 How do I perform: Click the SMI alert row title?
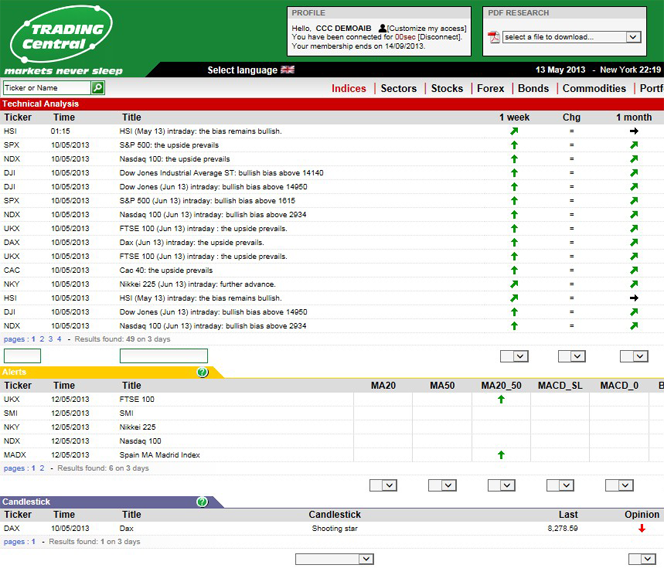(x=126, y=413)
